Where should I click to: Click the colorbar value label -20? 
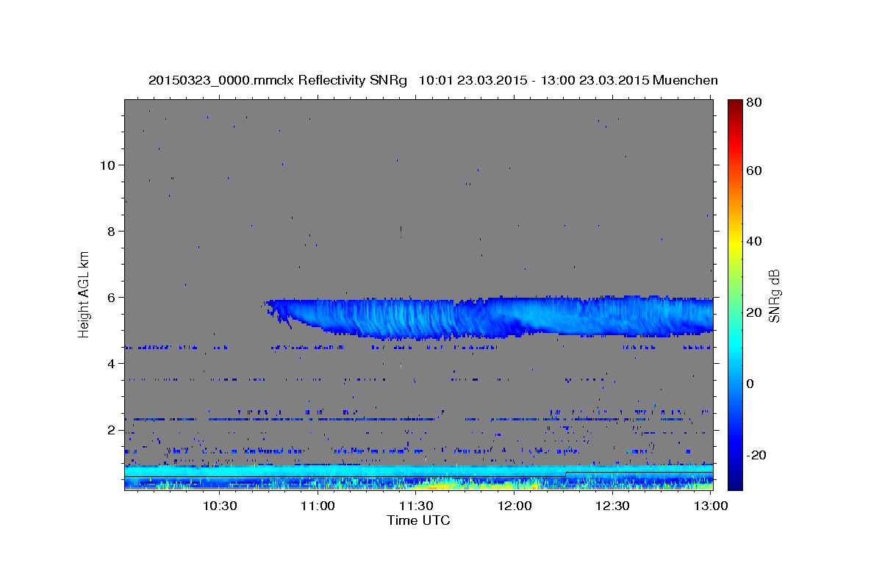[x=757, y=455]
